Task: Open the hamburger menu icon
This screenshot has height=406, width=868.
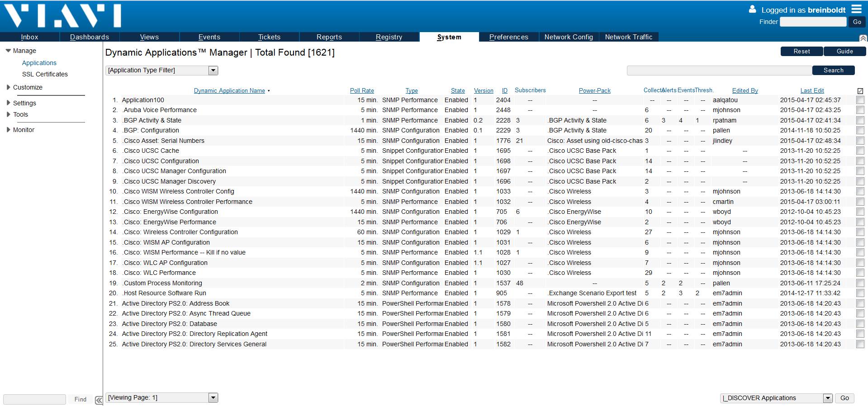Action: click(856, 9)
